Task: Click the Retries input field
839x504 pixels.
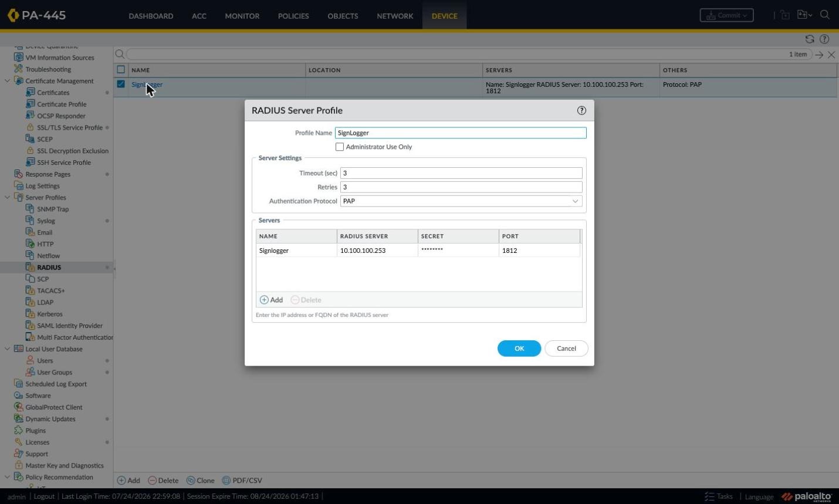Action: [x=461, y=187]
